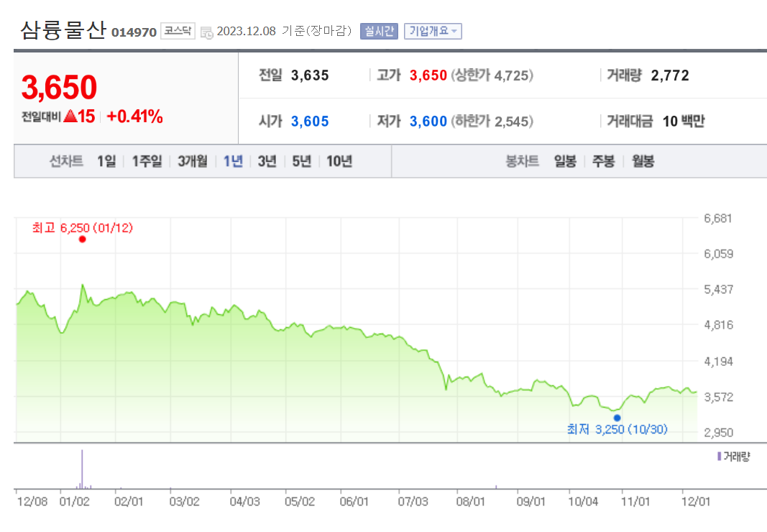Select the 3년 line chart tab

click(267, 161)
